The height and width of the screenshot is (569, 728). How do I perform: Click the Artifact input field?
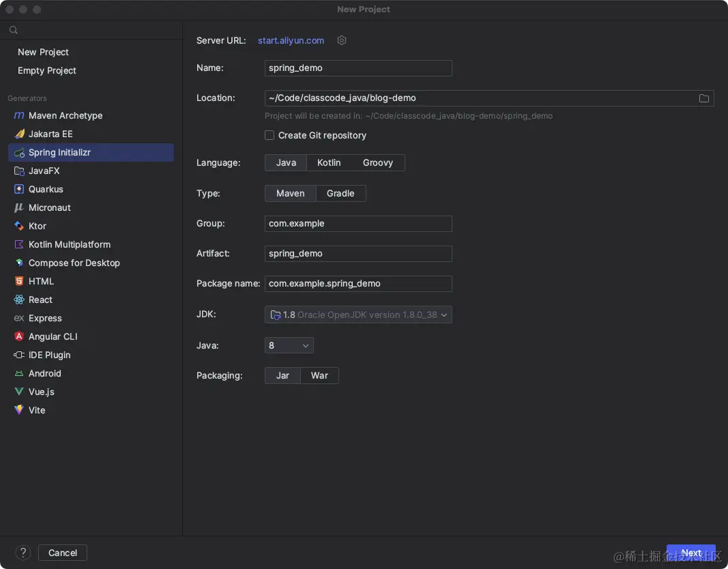[x=358, y=254]
